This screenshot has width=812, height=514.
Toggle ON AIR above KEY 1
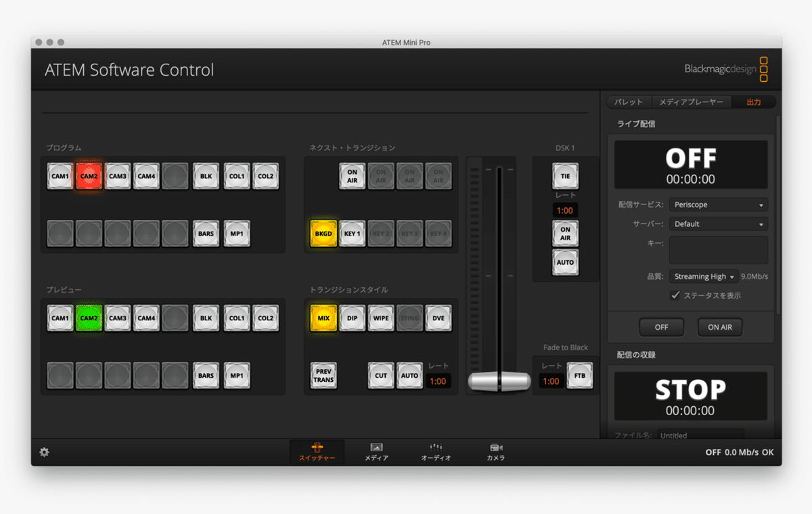pos(352,176)
